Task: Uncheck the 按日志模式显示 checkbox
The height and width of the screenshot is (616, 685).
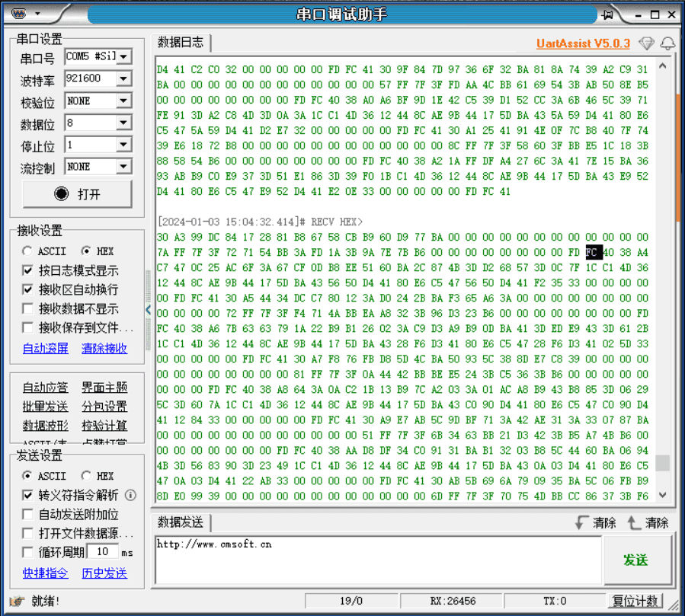Action: click(28, 270)
